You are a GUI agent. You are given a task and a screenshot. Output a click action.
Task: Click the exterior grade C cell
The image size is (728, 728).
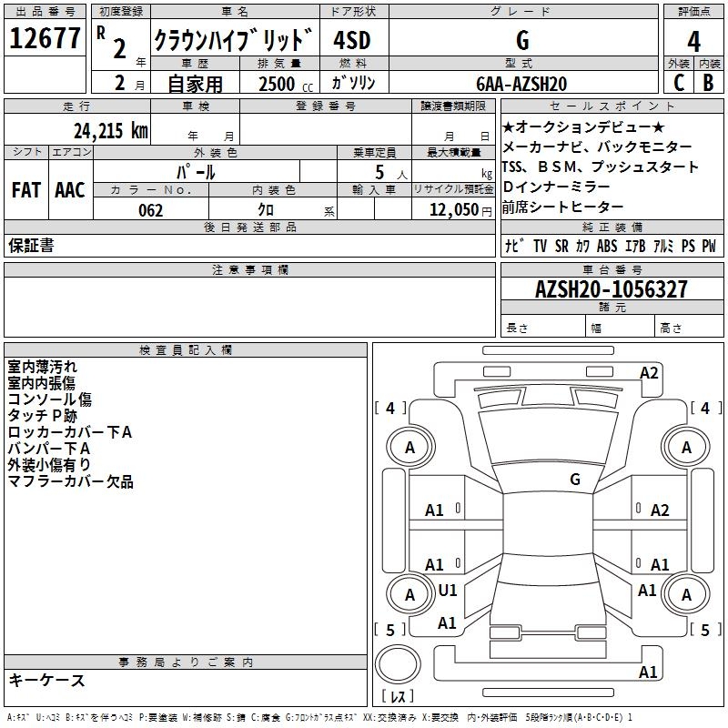(x=679, y=83)
